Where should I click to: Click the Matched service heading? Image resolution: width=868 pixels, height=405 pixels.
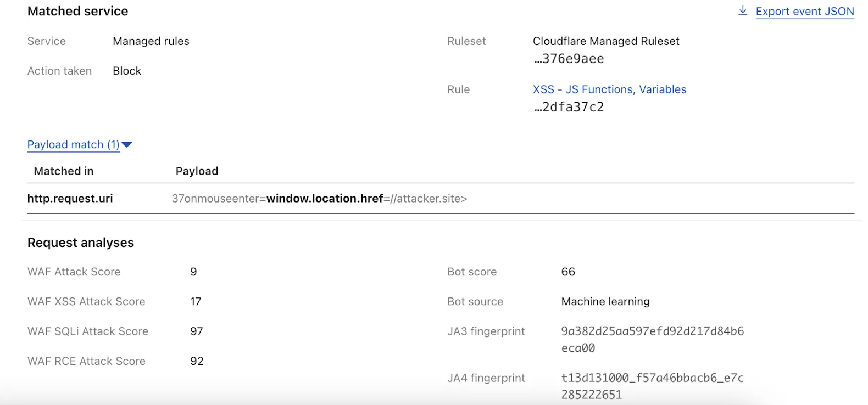click(x=78, y=11)
